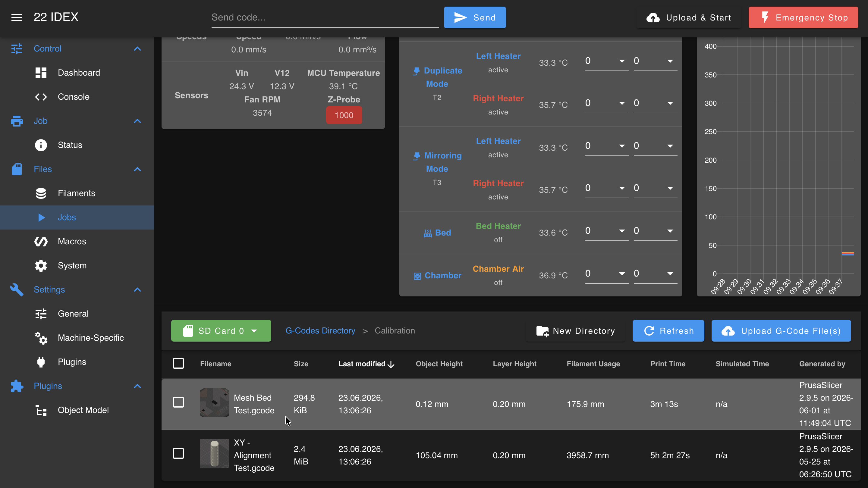Collapse the Job section chevron

point(137,121)
